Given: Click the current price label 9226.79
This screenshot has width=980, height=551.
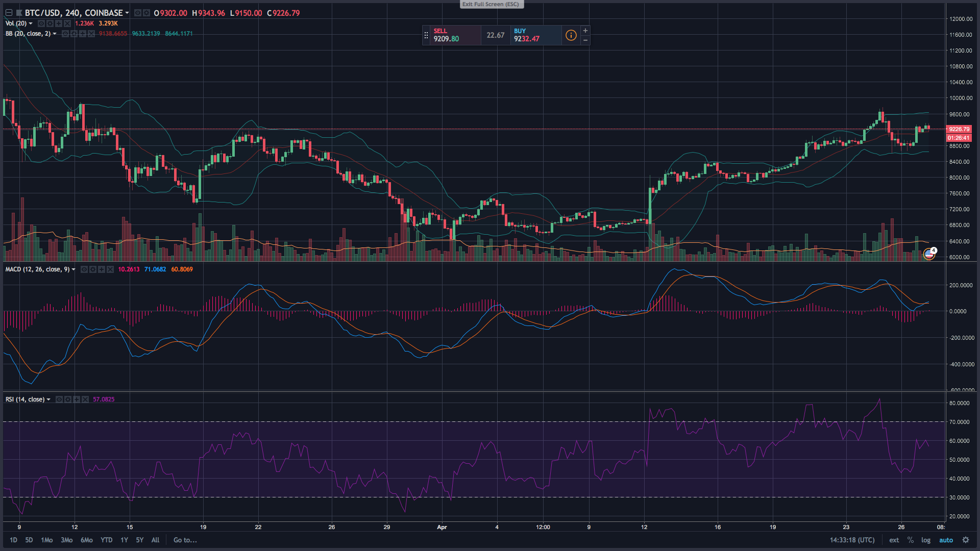Looking at the screenshot, I should pos(959,129).
